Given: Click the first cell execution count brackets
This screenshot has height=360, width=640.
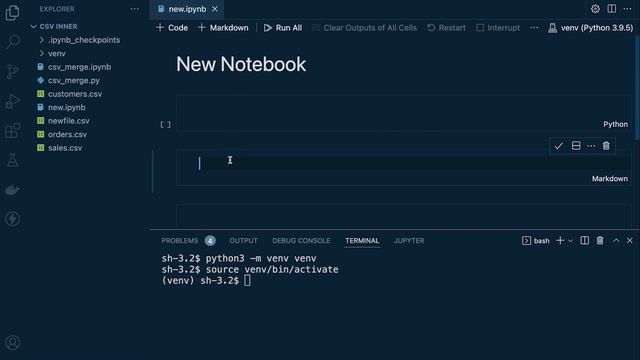Looking at the screenshot, I should pos(165,124).
